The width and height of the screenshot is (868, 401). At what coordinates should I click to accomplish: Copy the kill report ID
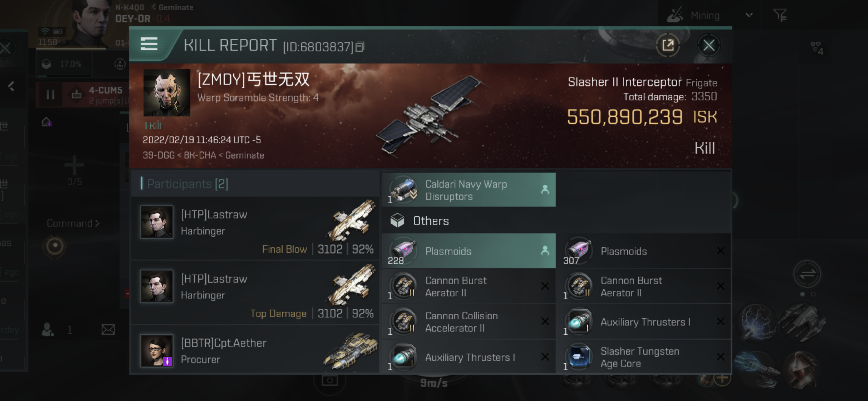tap(360, 47)
